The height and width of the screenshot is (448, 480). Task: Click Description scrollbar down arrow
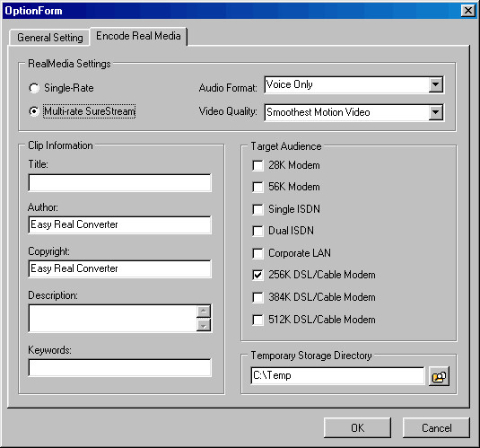pyautogui.click(x=204, y=325)
